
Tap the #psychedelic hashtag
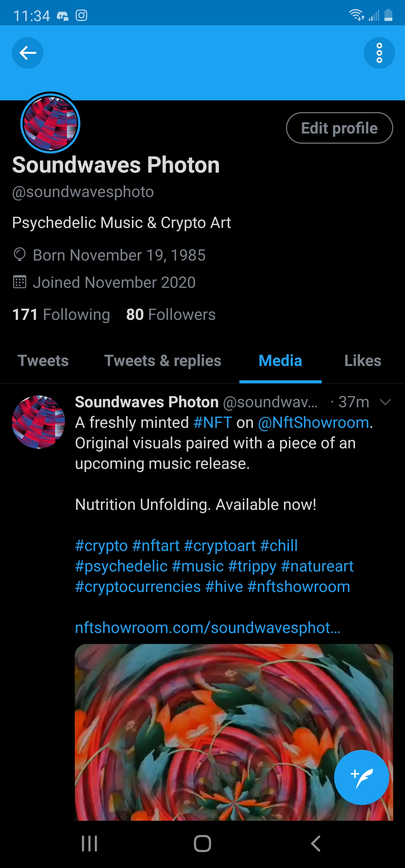(x=121, y=566)
